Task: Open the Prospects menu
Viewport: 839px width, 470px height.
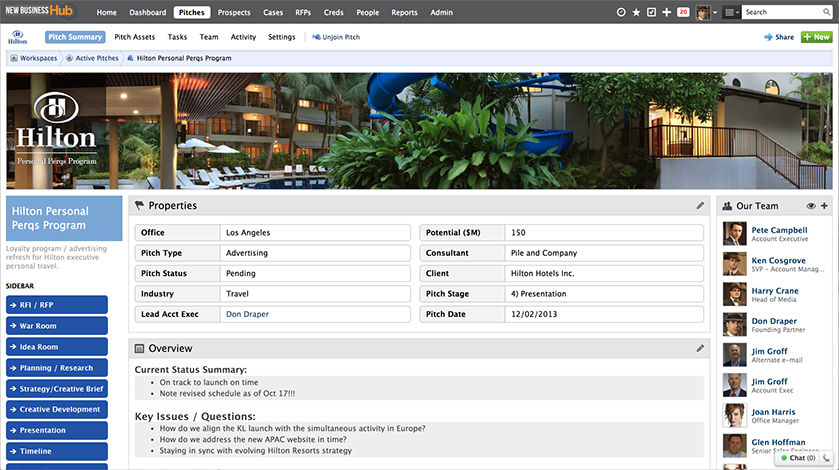Action: click(234, 13)
